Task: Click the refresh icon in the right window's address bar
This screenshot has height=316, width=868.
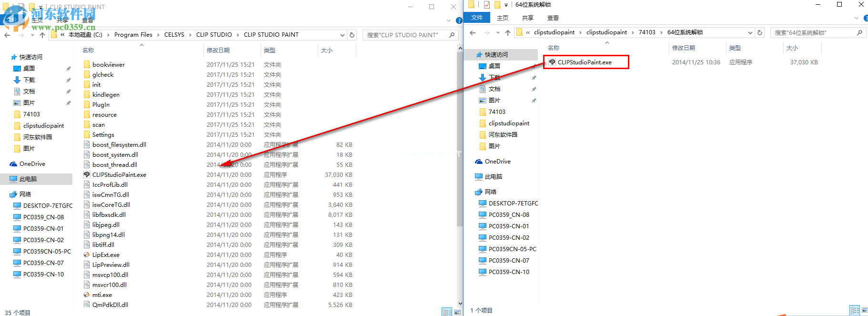Action: click(x=760, y=32)
